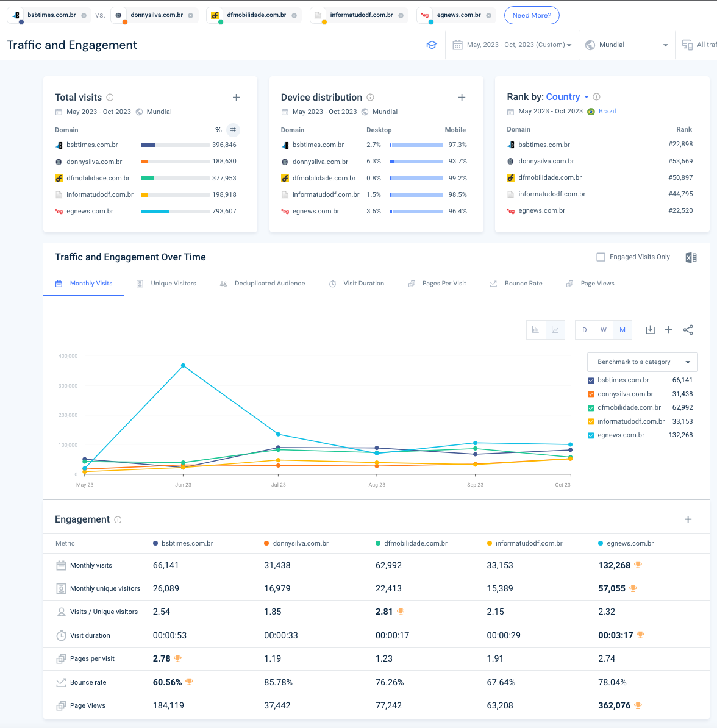Switch to the Unique Visitors tab

(x=173, y=284)
